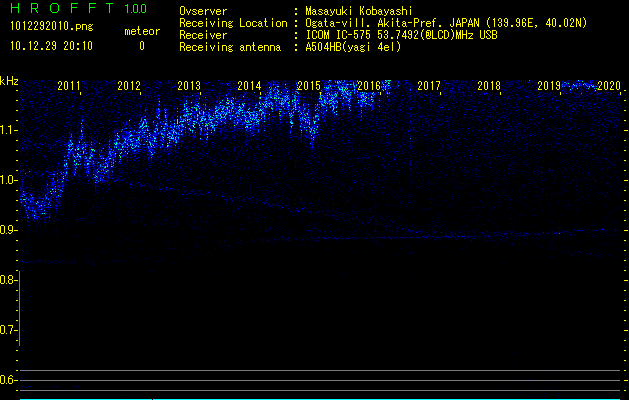Viewport: 629px width, 400px height.
Task: Click observer name Masayuki Kobayashi
Action: [359, 11]
